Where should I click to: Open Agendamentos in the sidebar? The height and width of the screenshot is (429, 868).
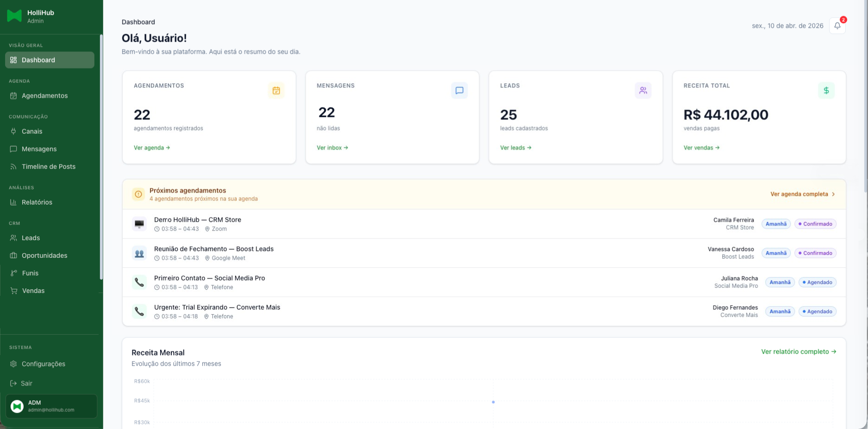click(44, 96)
